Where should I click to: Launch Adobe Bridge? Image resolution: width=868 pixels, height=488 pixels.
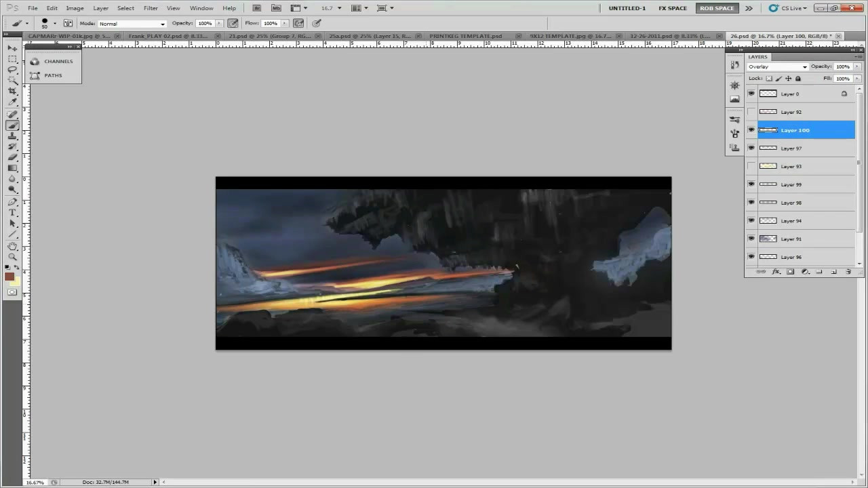pos(256,8)
